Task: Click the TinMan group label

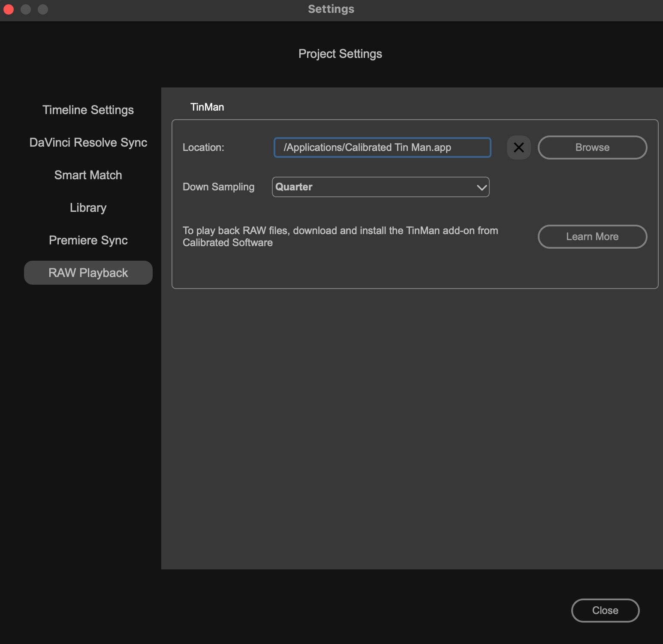Action: tap(207, 107)
